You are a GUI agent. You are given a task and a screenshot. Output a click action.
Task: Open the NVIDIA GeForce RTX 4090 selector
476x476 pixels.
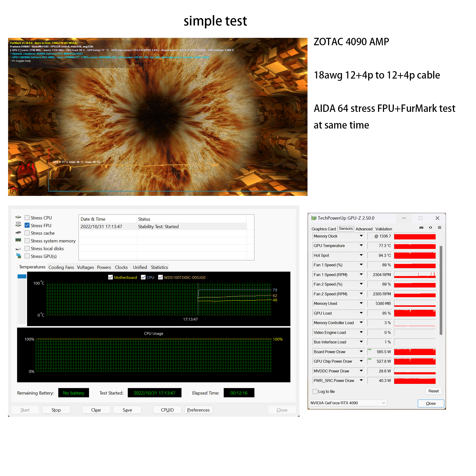click(x=348, y=403)
